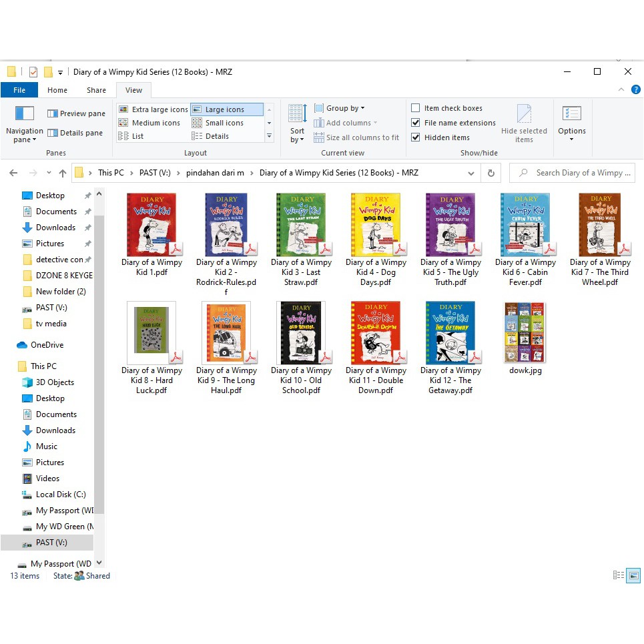Enable Item check boxes
644x644 pixels.
416,108
